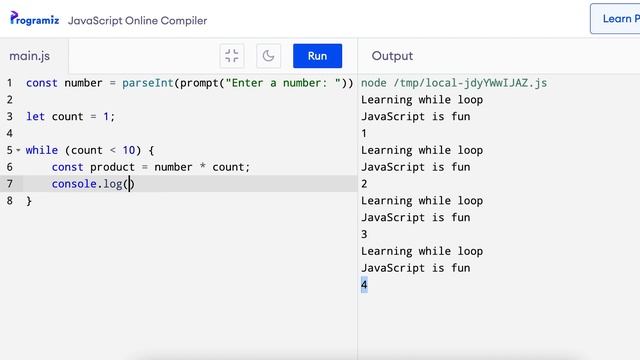The height and width of the screenshot is (360, 640).
Task: Click last 'JavaScript is fun' output line
Action: pos(416,268)
